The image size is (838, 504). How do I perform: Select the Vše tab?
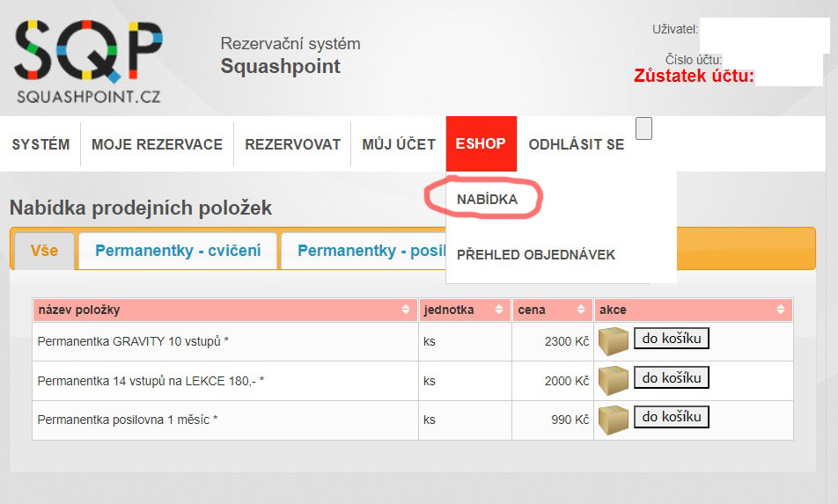pos(44,251)
